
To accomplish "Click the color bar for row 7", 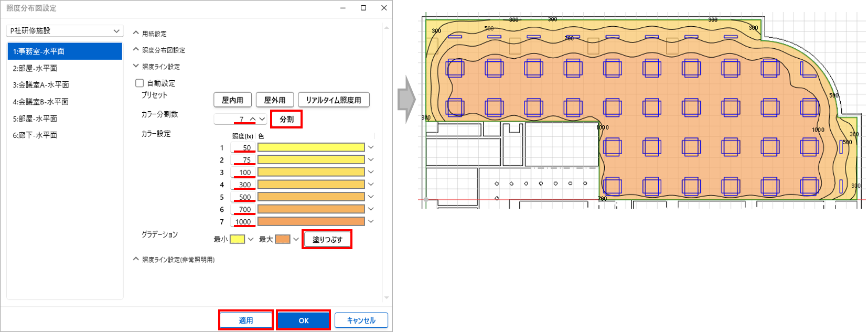I will point(311,222).
